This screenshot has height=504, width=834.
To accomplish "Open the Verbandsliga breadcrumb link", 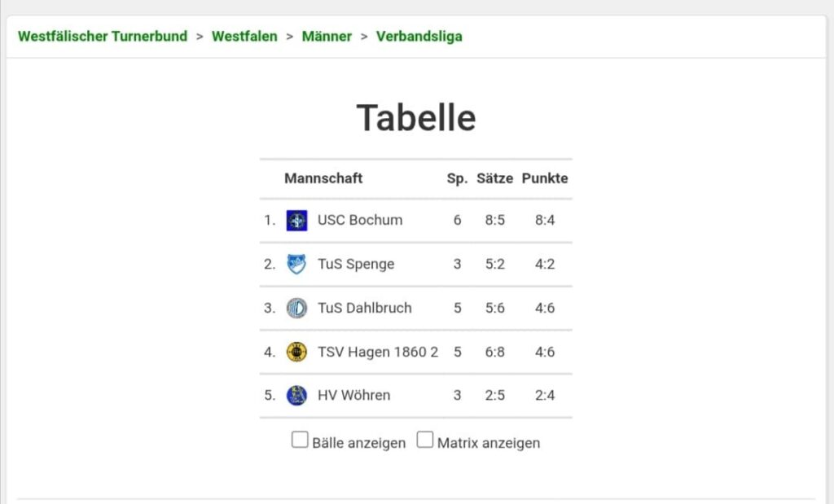I will [419, 36].
